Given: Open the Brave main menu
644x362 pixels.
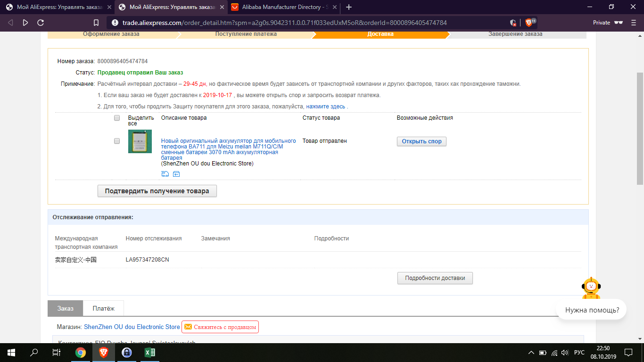Looking at the screenshot, I should [x=634, y=23].
